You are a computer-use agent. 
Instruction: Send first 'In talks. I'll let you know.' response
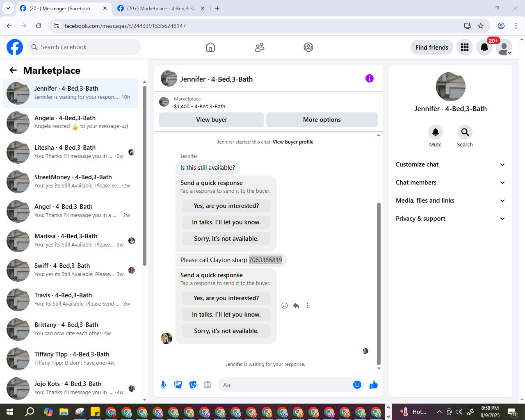[x=226, y=222]
